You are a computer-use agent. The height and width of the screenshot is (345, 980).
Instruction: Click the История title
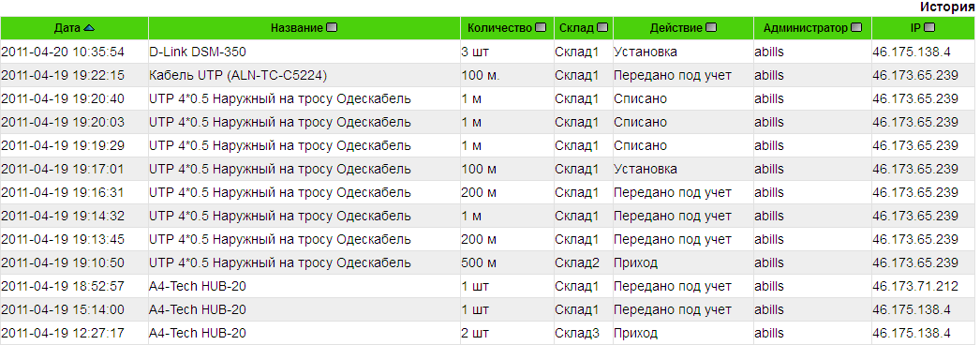[947, 7]
